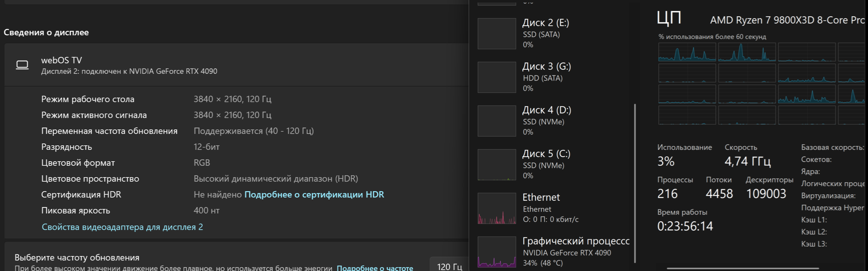Viewport: 868px width, 271px height.
Task: Click the "3840 × 2160, 120 Гц" active signal value
Action: [233, 115]
